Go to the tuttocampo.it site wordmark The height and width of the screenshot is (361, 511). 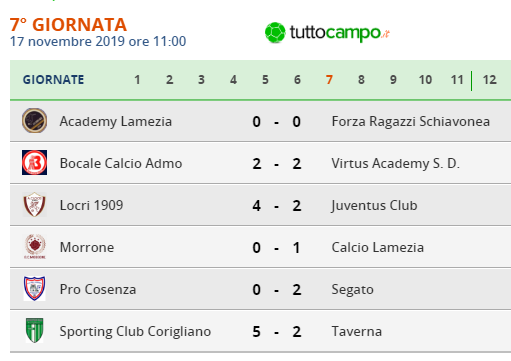coord(340,33)
